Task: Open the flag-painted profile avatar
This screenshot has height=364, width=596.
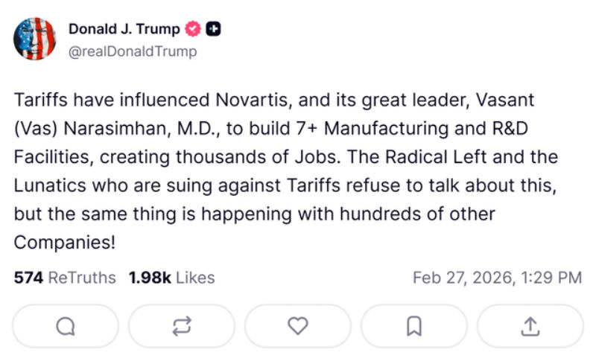Action: pos(34,39)
